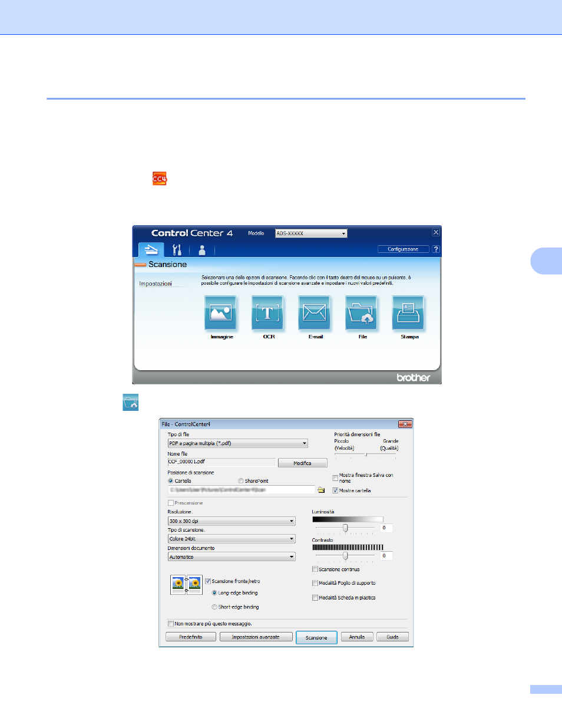
Task: Click the Predefinito button
Action: point(190,637)
